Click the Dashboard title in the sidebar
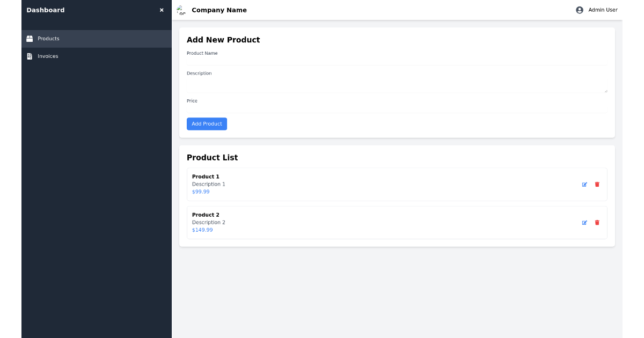 (x=46, y=10)
